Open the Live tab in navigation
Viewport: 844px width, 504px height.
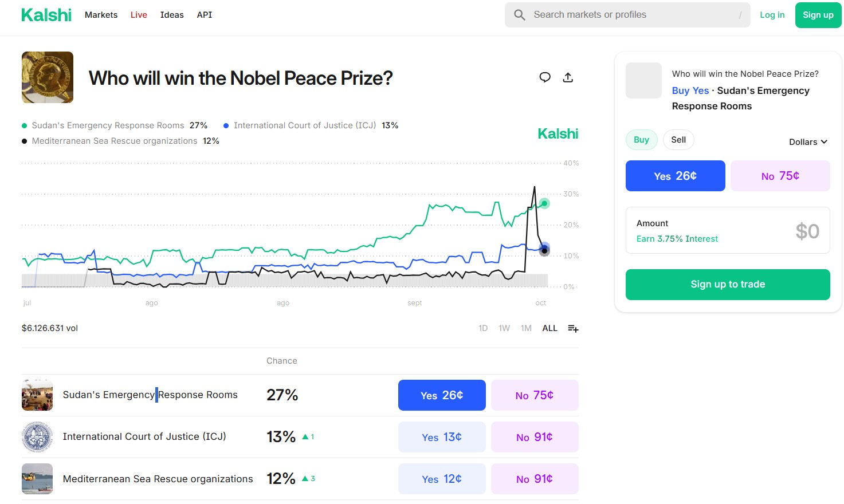[139, 15]
